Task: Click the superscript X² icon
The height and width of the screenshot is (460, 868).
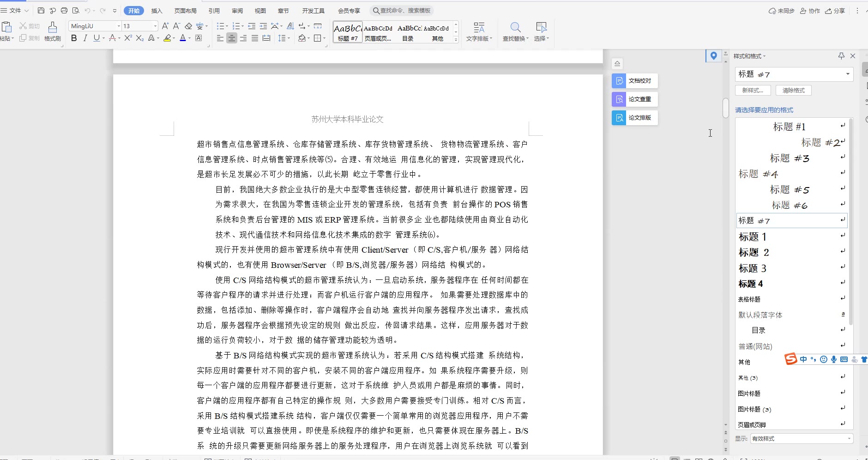Action: pos(128,38)
